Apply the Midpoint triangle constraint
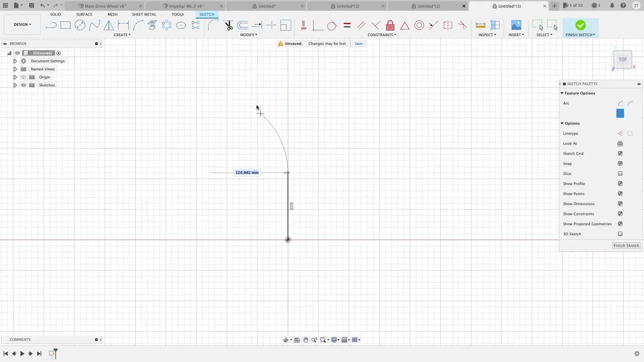 pos(405,25)
